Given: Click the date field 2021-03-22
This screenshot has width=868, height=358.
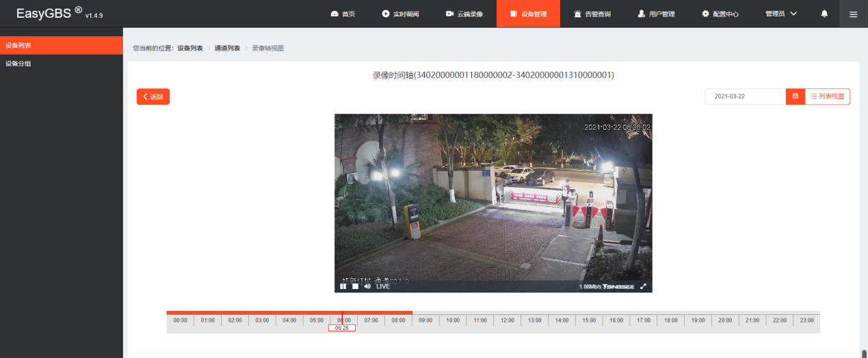Looking at the screenshot, I should [746, 96].
